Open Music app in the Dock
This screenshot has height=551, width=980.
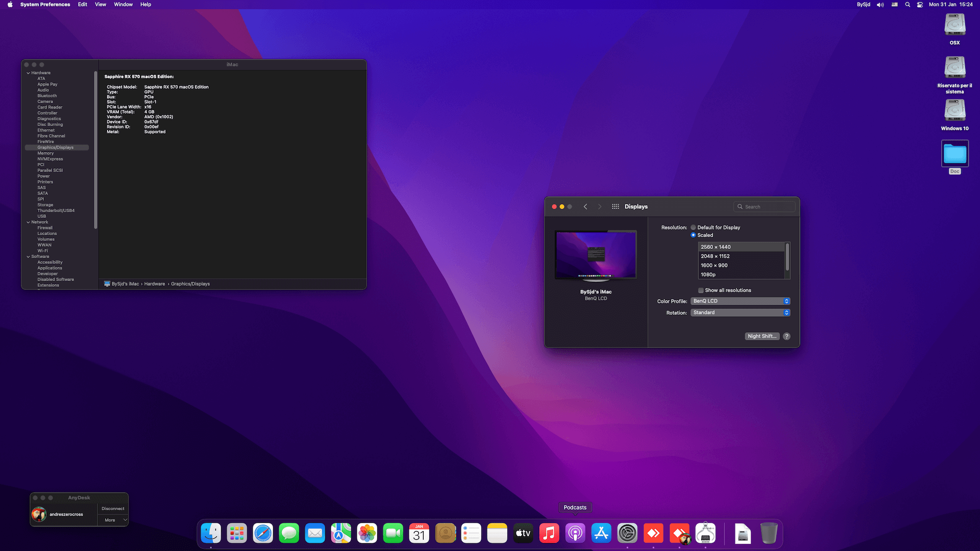pos(549,534)
